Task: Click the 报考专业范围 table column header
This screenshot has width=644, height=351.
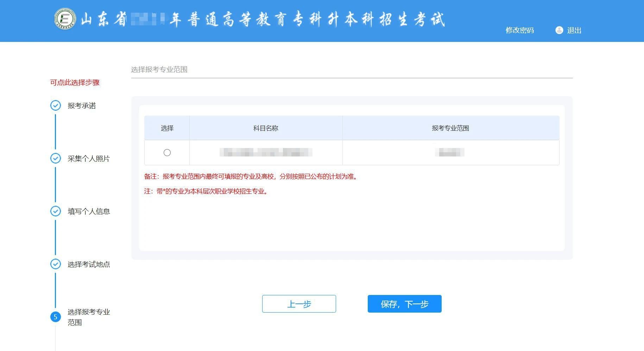Action: [450, 128]
